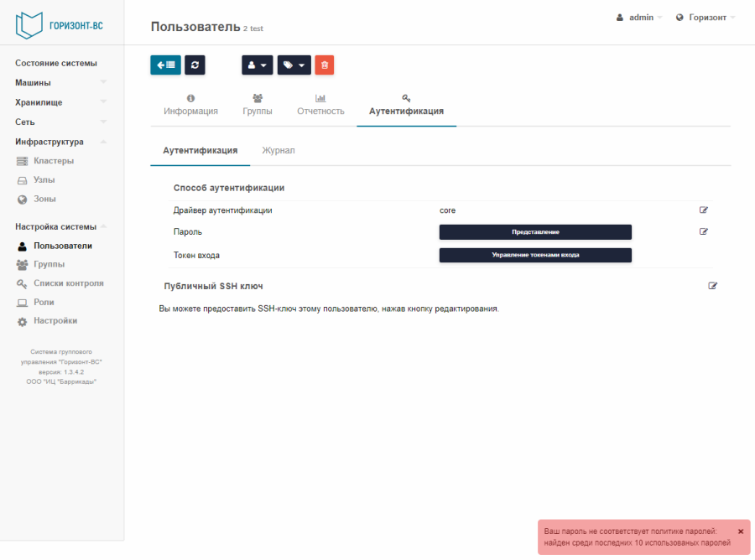Expand the Машины sidebar section
The image size is (755, 560).
pyautogui.click(x=60, y=83)
